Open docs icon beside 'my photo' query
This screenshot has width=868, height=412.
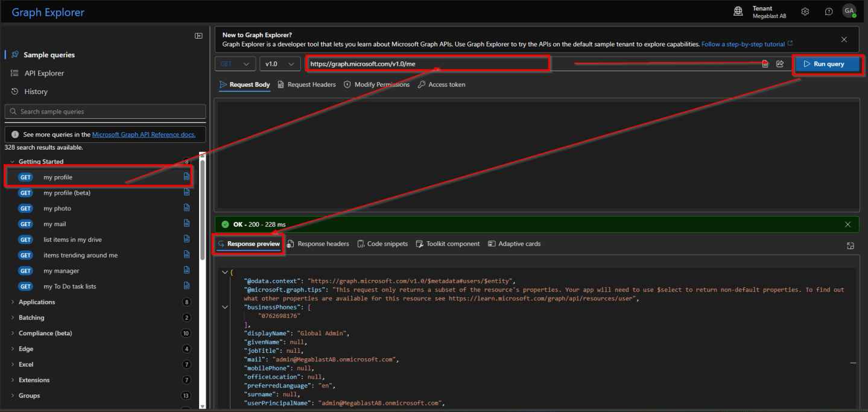coord(186,208)
